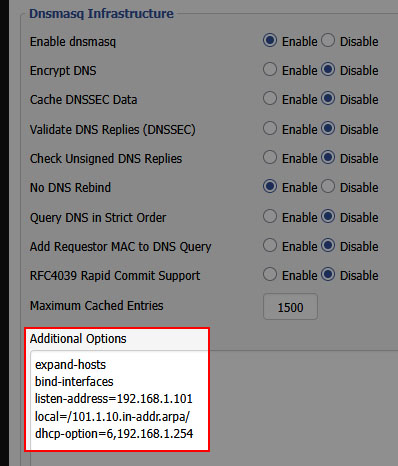The width and height of the screenshot is (398, 466).
Task: Select Disable for Enable dnsmasq
Action: [328, 41]
